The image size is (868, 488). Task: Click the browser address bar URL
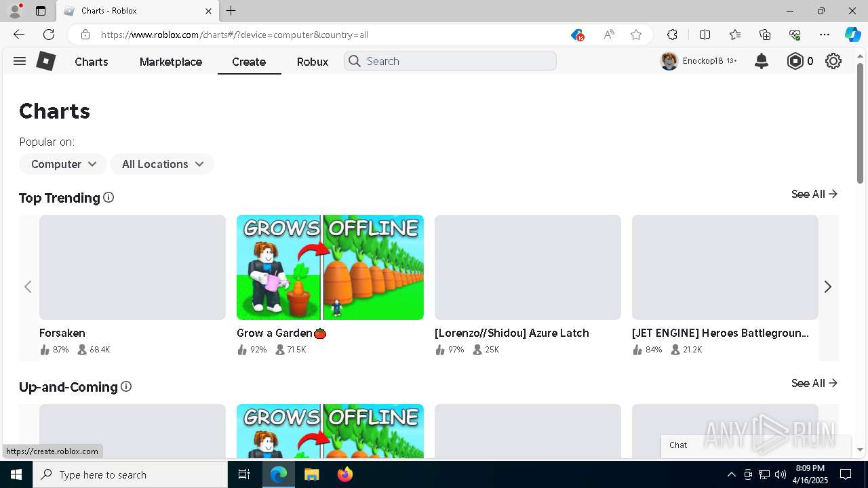(235, 35)
